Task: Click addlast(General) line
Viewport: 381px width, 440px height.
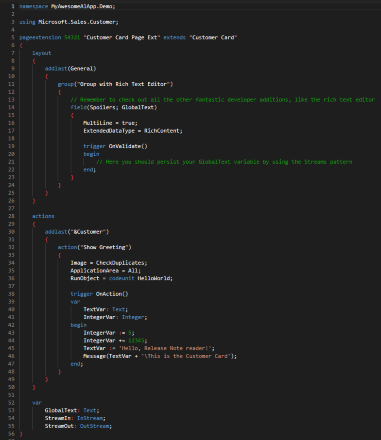Action: [x=71, y=69]
